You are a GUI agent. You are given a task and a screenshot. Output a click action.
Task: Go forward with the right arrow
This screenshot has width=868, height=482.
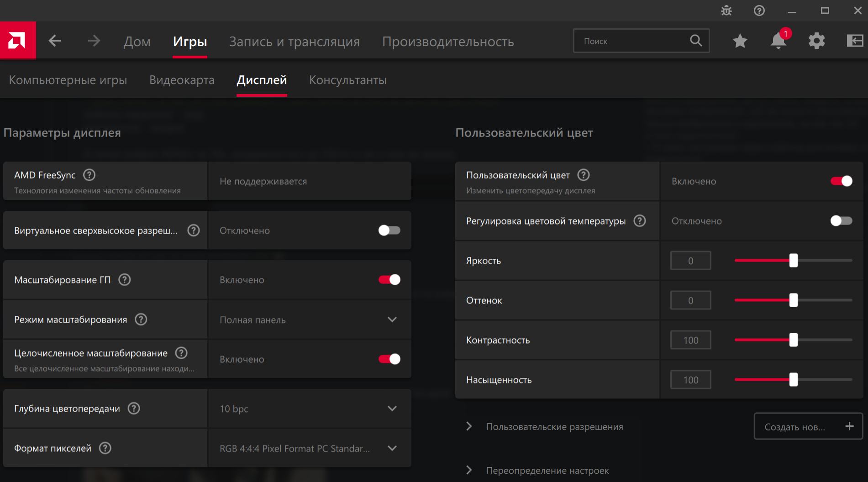coord(94,41)
